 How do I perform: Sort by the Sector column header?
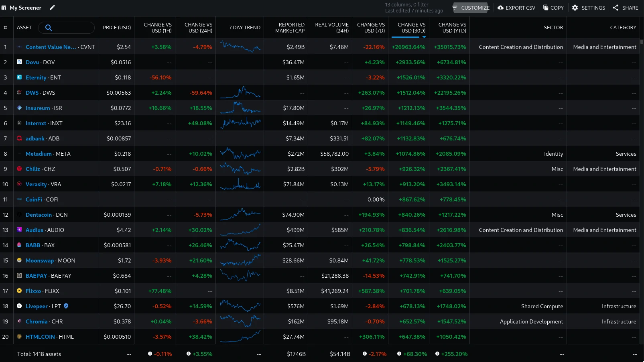point(553,28)
